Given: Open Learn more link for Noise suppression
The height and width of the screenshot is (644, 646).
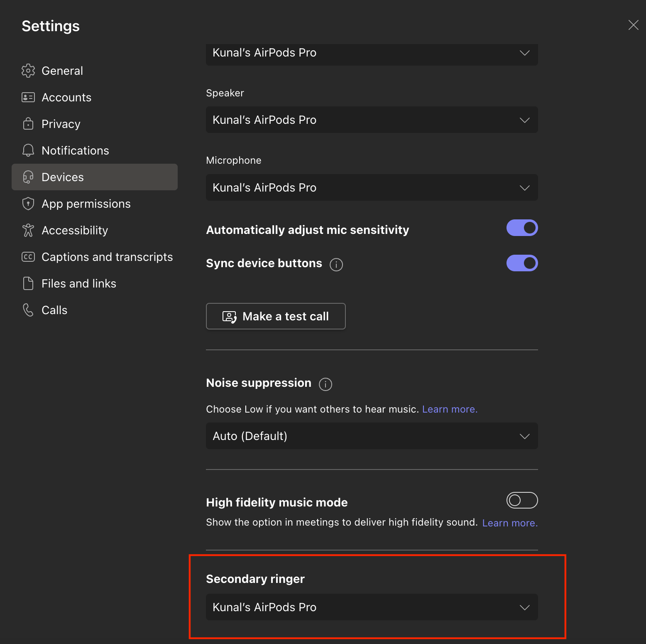Looking at the screenshot, I should [x=450, y=409].
